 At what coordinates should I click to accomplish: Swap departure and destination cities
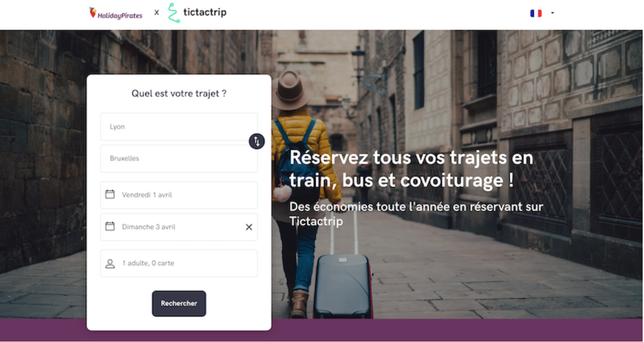[x=257, y=141]
